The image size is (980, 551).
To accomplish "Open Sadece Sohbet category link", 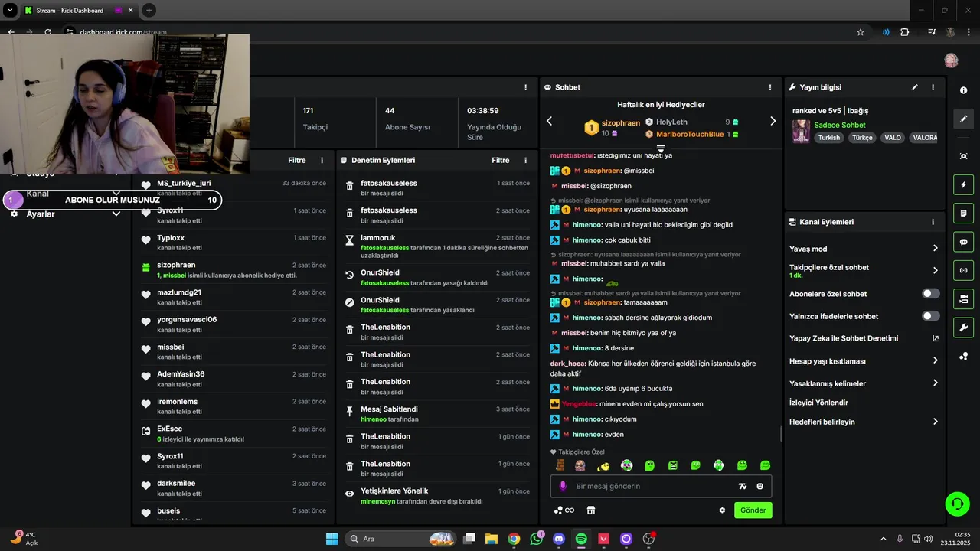I will click(x=840, y=125).
